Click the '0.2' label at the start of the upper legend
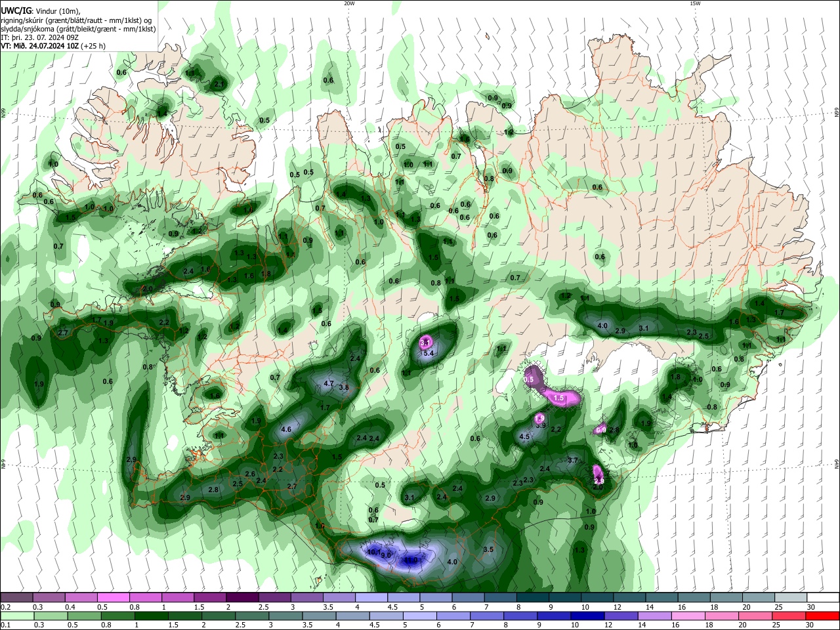 (5, 606)
